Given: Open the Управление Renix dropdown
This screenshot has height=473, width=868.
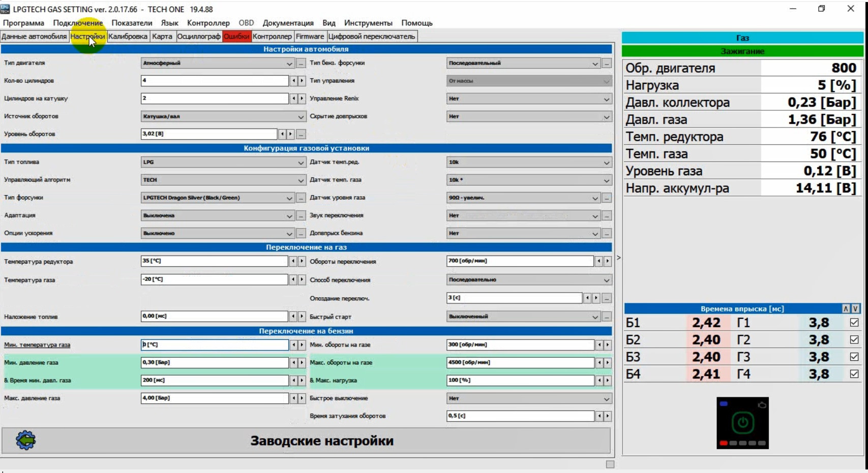Looking at the screenshot, I should 529,99.
